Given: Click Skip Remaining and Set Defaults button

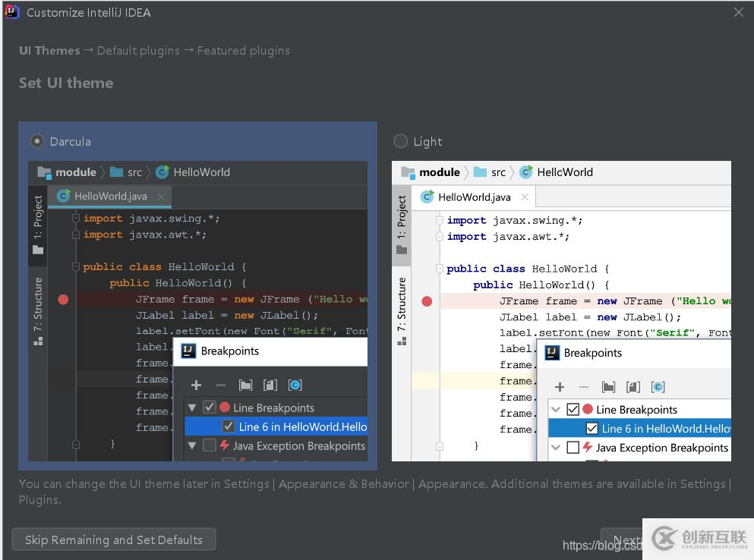Looking at the screenshot, I should point(114,540).
